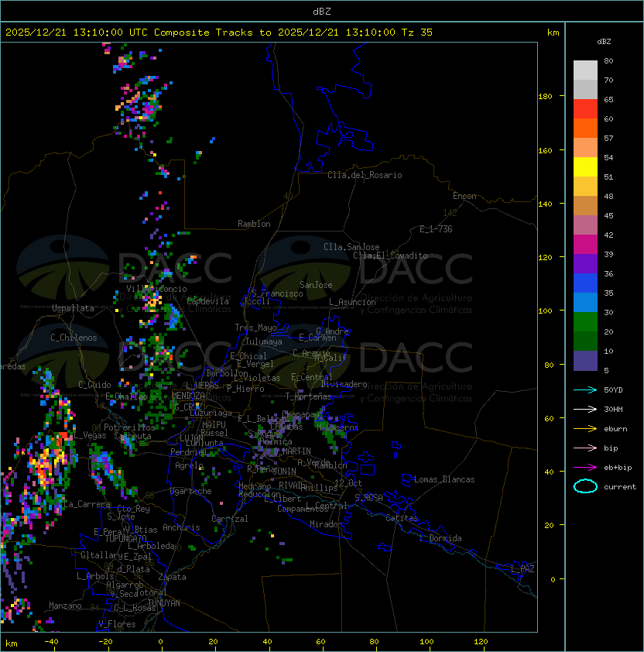This screenshot has width=644, height=652.
Task: Click the cyan ellipse 'current' legend icon
Action: [585, 486]
